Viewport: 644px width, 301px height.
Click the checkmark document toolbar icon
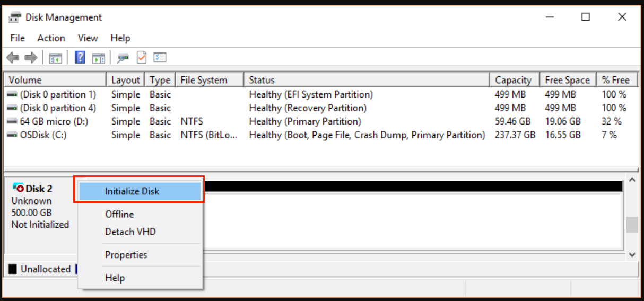point(142,57)
